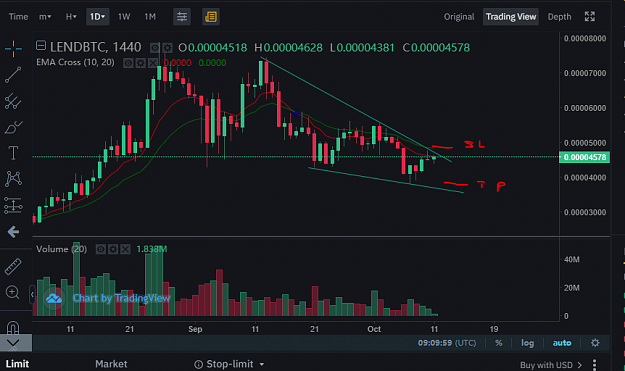Select the trend line drawing tool

[x=13, y=75]
